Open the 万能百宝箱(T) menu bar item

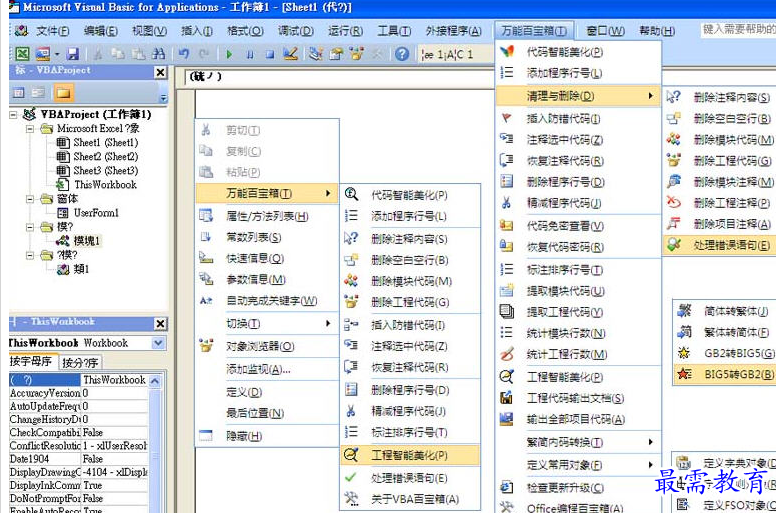pyautogui.click(x=534, y=31)
